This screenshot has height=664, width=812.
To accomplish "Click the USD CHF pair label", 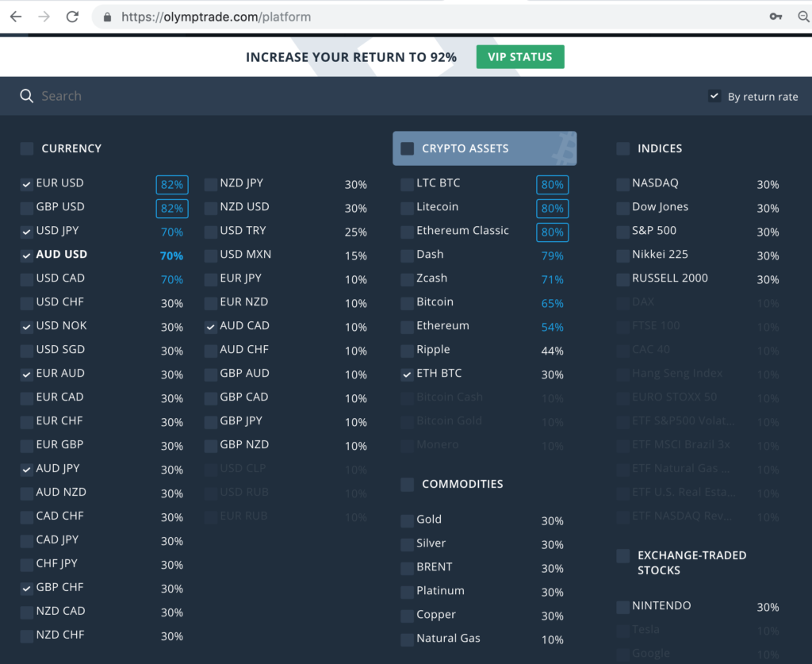I will [x=60, y=302].
